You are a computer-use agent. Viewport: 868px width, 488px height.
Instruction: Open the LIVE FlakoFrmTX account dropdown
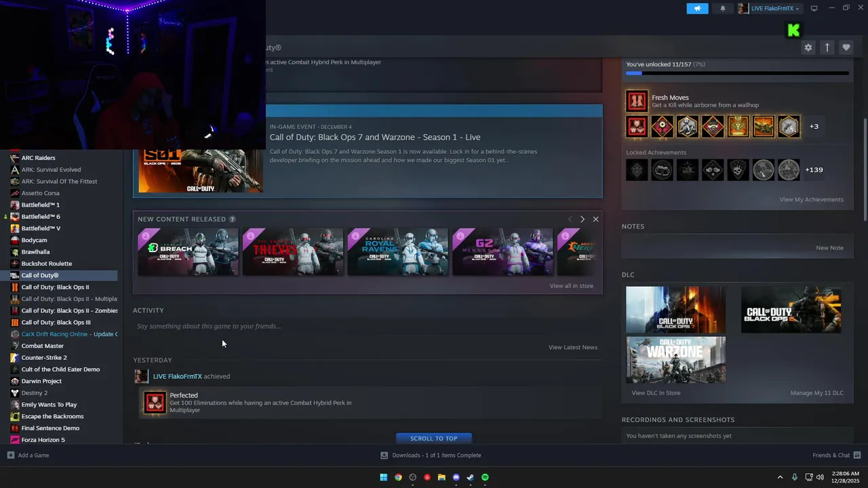(769, 9)
